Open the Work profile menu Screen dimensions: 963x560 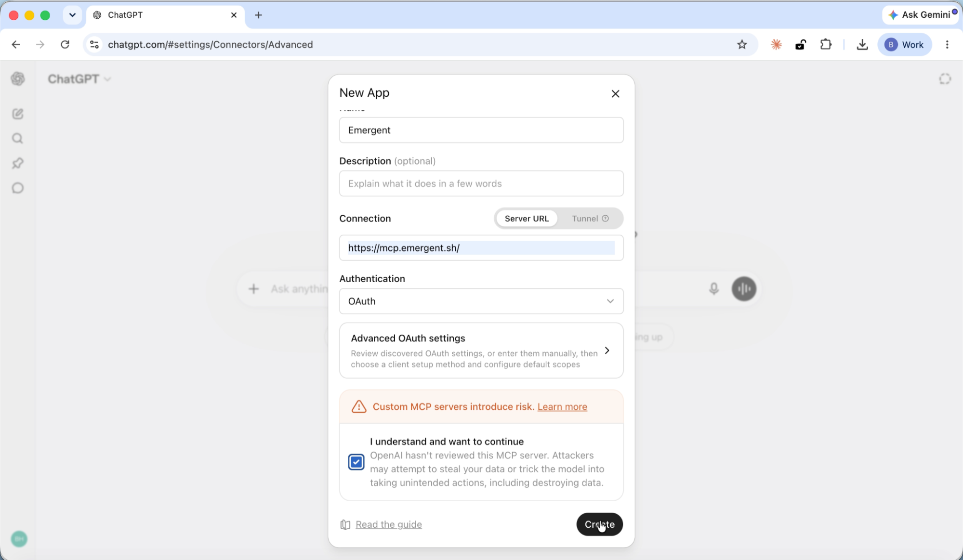905,45
